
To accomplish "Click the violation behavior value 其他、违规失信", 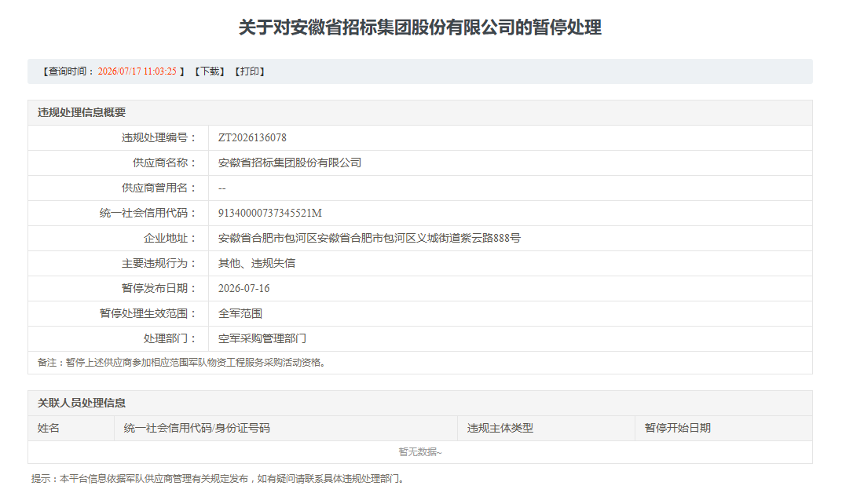I will (x=257, y=263).
